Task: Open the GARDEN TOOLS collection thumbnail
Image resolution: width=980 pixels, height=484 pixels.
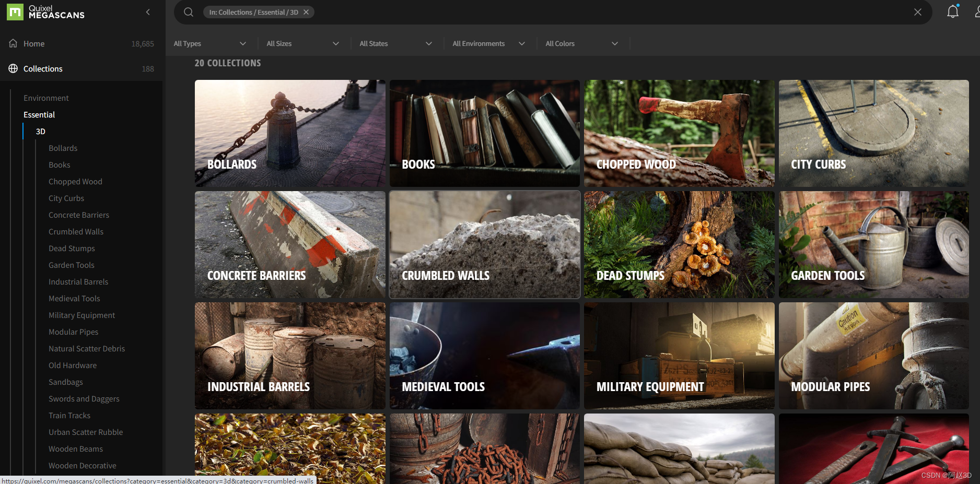Action: (x=874, y=244)
